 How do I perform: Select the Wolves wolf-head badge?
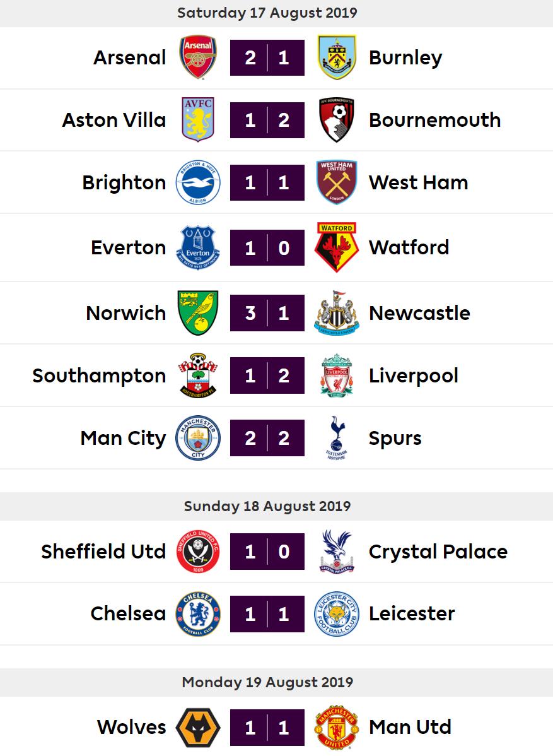click(x=198, y=727)
